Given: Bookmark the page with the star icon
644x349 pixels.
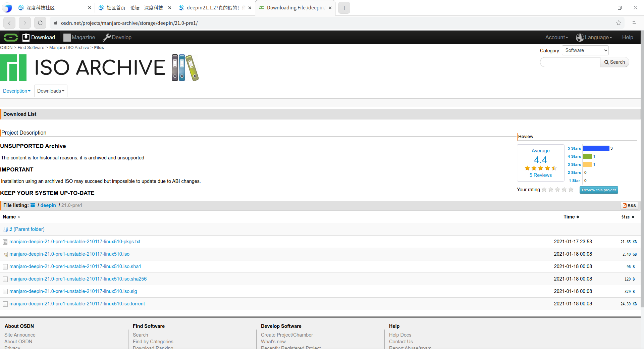Looking at the screenshot, I should click(x=619, y=23).
